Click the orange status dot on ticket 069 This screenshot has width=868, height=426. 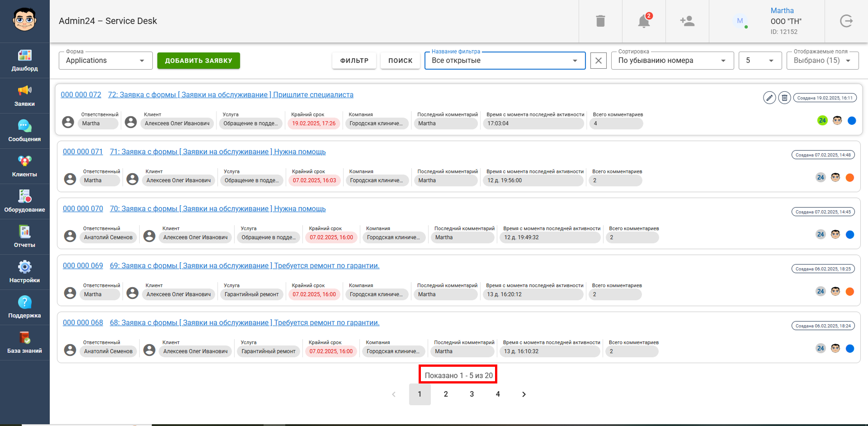tap(850, 291)
